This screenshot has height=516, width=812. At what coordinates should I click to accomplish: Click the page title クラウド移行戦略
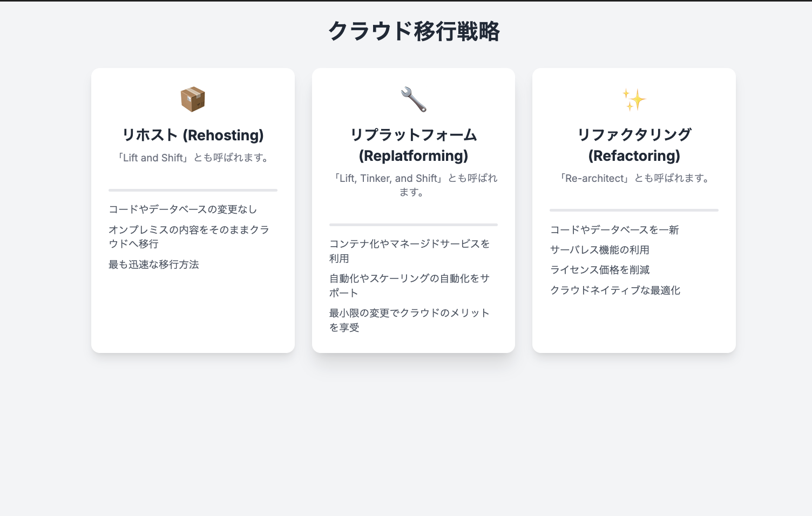coord(414,31)
